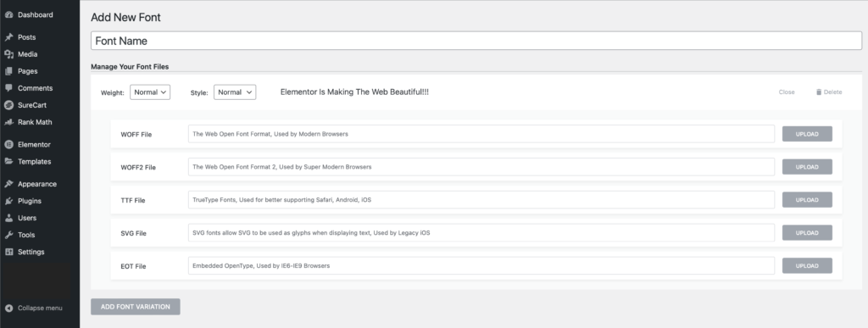Screen dimensions: 868x328
Task: Upload a WOFF file
Action: pyautogui.click(x=807, y=134)
